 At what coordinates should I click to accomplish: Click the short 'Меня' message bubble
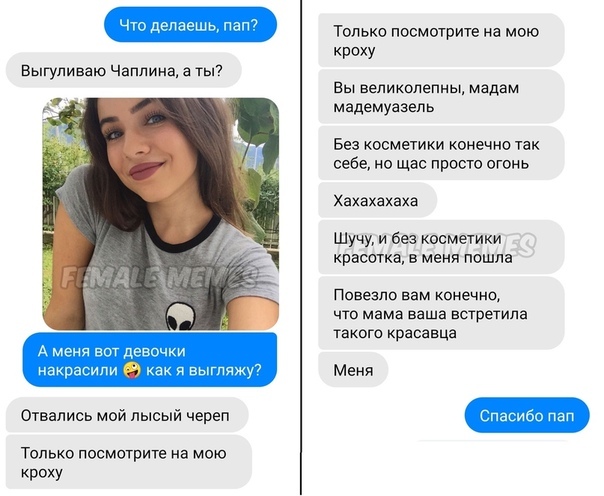pos(353,370)
